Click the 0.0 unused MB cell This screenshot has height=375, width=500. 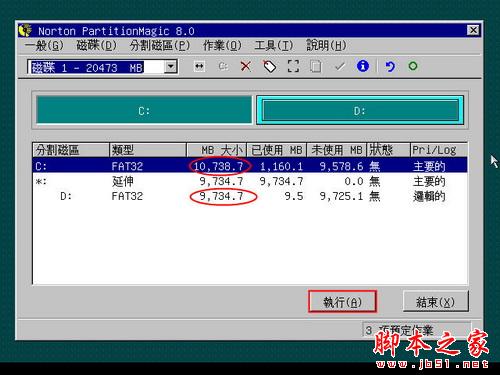tap(354, 181)
